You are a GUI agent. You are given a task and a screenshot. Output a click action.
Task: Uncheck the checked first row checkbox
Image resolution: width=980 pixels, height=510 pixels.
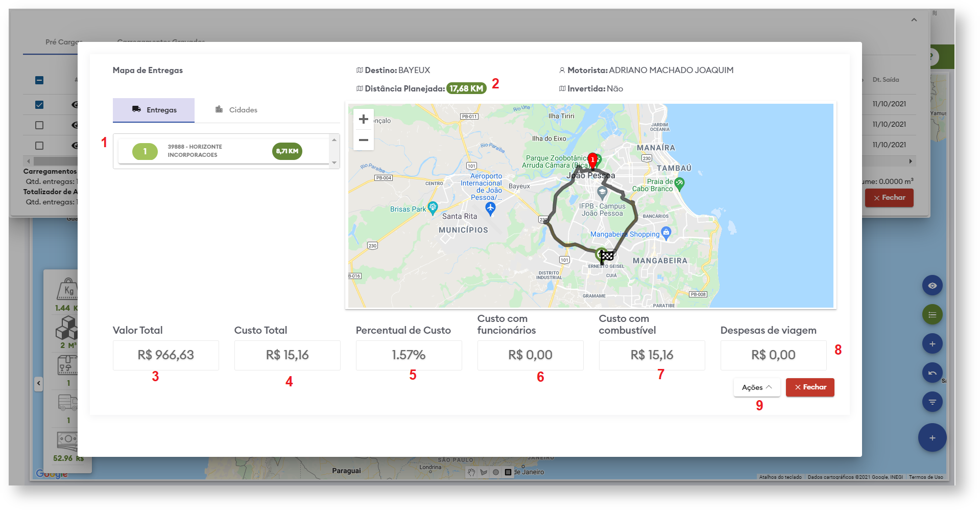point(39,105)
